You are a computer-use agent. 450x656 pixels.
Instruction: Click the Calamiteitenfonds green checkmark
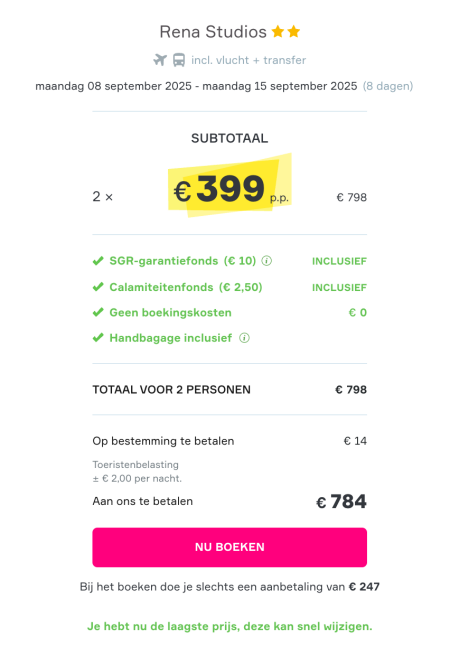98,287
